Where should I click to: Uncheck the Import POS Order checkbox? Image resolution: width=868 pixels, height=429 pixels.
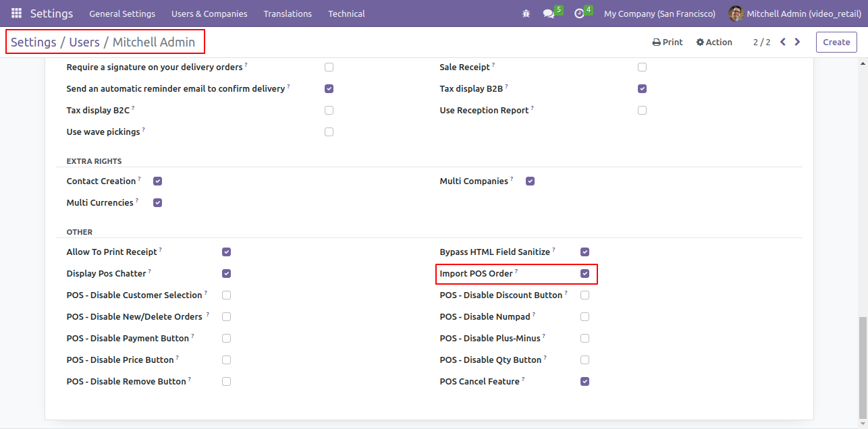[x=585, y=274]
